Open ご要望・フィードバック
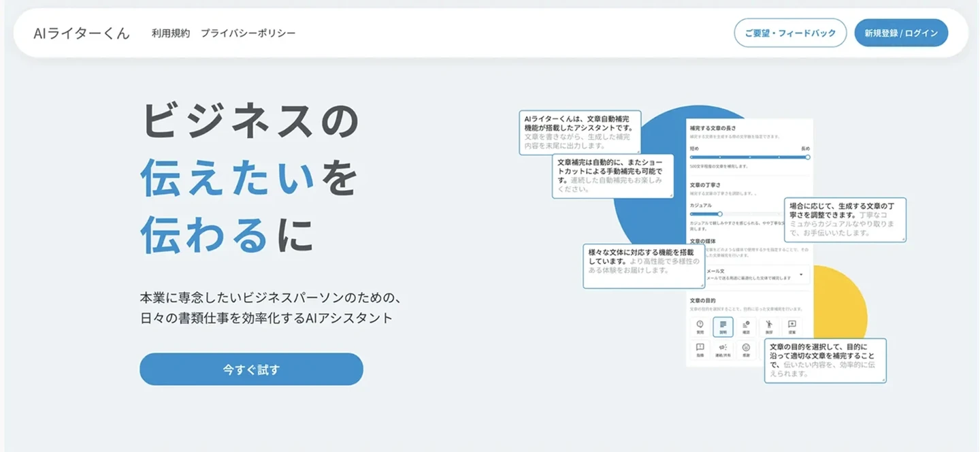Viewport: 980px width, 452px height. [789, 32]
